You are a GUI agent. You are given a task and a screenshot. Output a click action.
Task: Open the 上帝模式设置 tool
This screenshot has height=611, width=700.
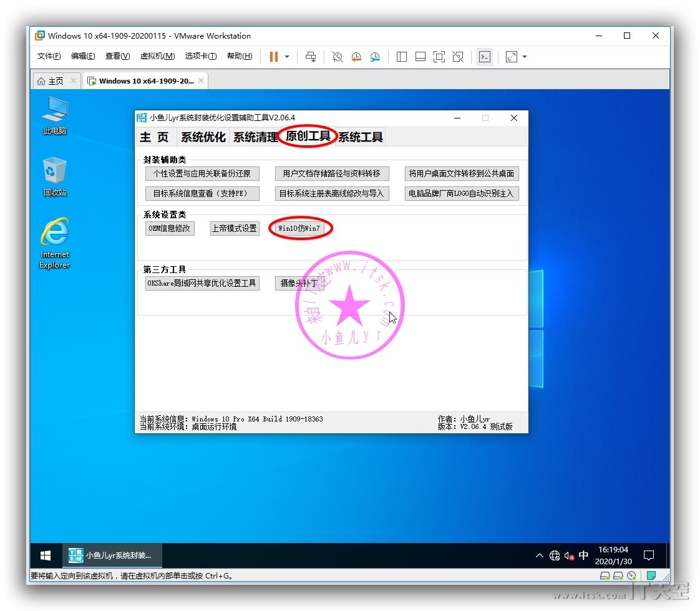pos(235,228)
